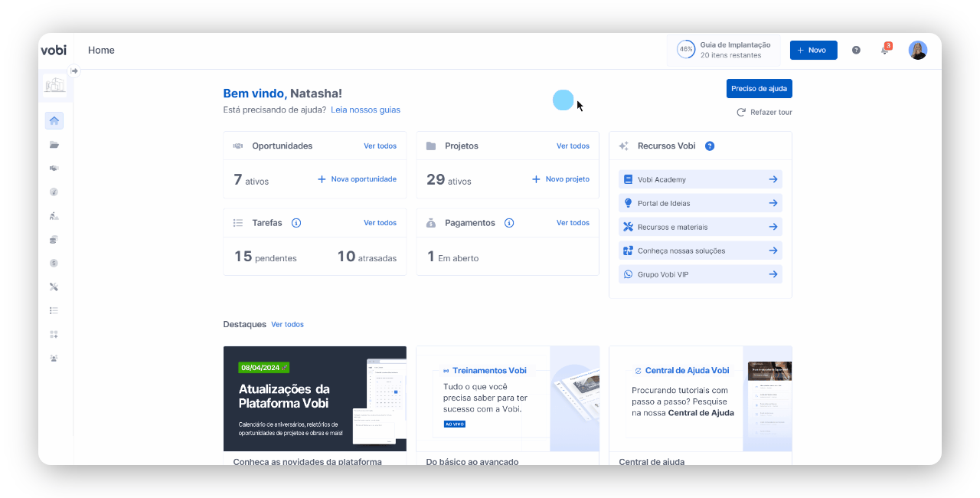Click the 46% implementation progress circle
This screenshot has width=980, height=498.
pos(686,50)
